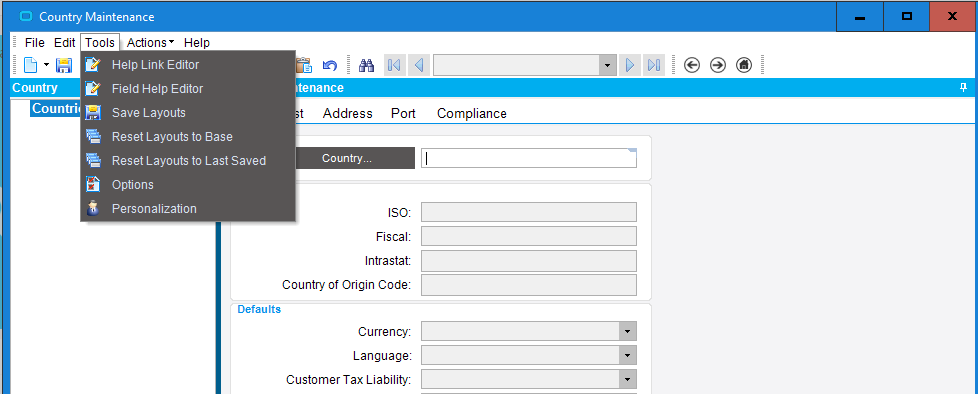Switch to the Address tab
This screenshot has height=394, width=978.
347,113
